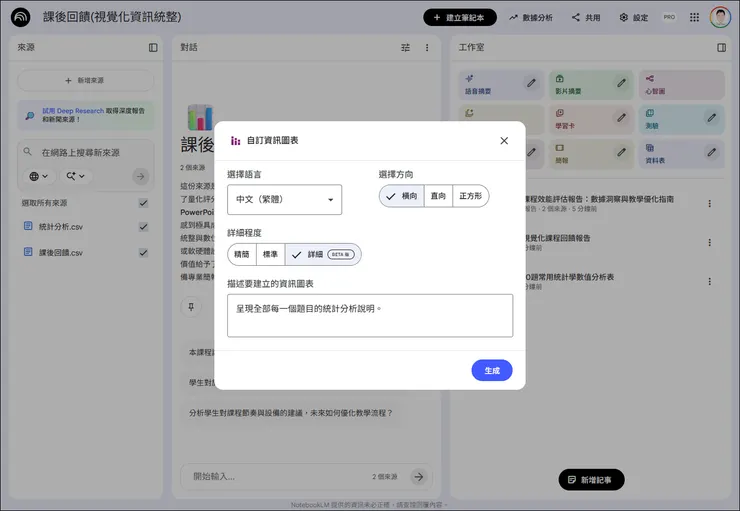Viewport: 740px width, 511px height.
Task: Choose 精簡 detail level
Action: [x=242, y=254]
